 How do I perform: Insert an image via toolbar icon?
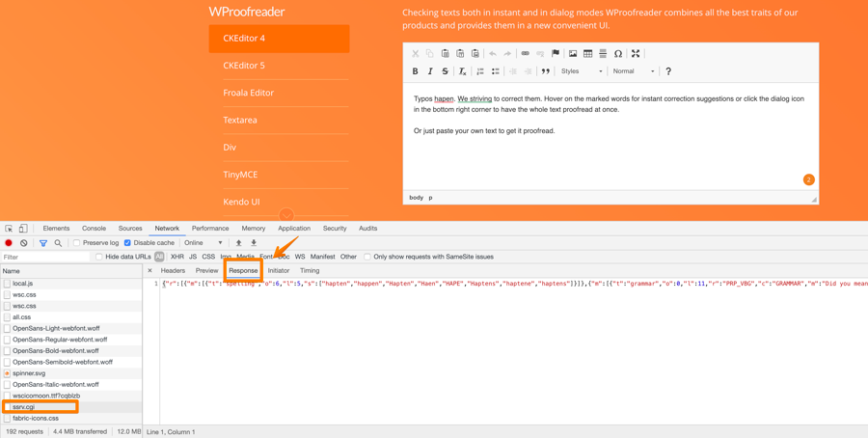coord(573,54)
